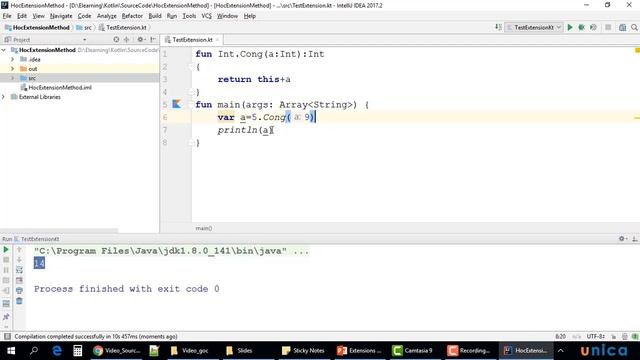The height and width of the screenshot is (360, 640).
Task: Click src breadcrumb in navigation bar
Action: pyautogui.click(x=84, y=27)
